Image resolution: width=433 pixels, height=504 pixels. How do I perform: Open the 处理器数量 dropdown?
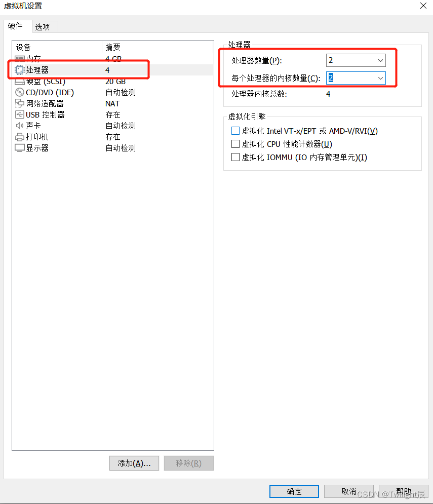356,60
